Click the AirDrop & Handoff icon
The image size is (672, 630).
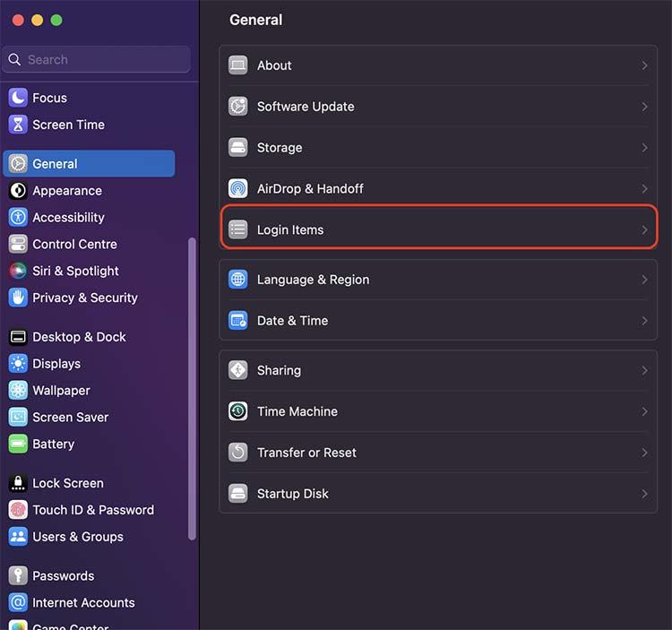(237, 188)
